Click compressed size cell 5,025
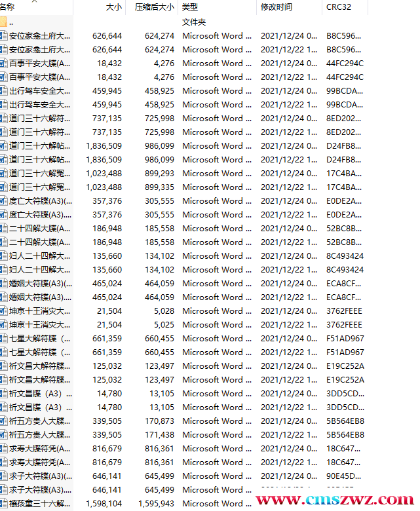Image resolution: width=420 pixels, height=511 pixels. pos(164,324)
